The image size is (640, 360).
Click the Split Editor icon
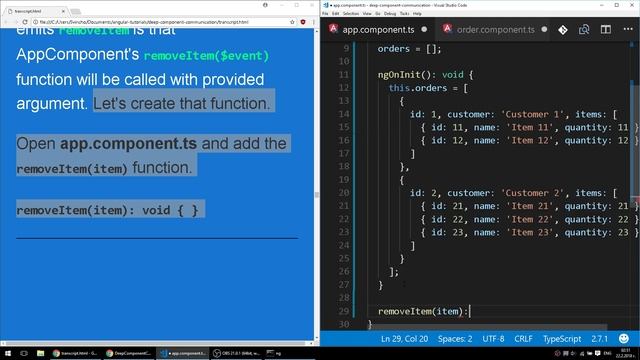point(606,29)
